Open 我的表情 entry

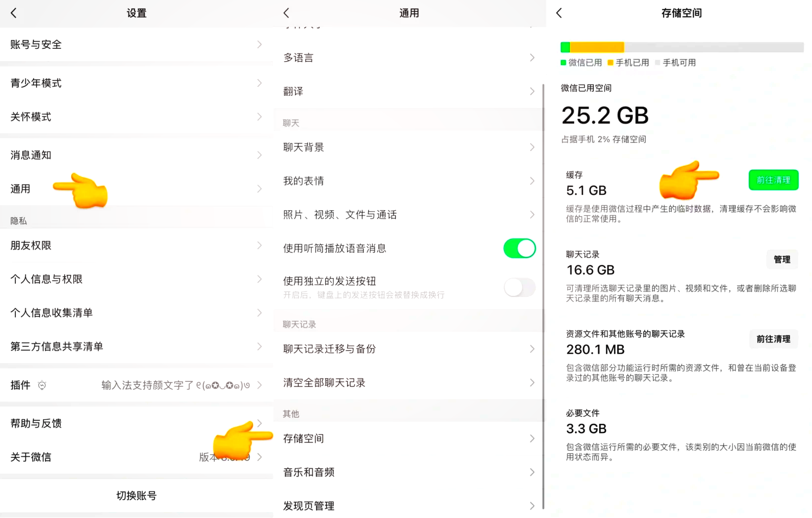click(409, 181)
